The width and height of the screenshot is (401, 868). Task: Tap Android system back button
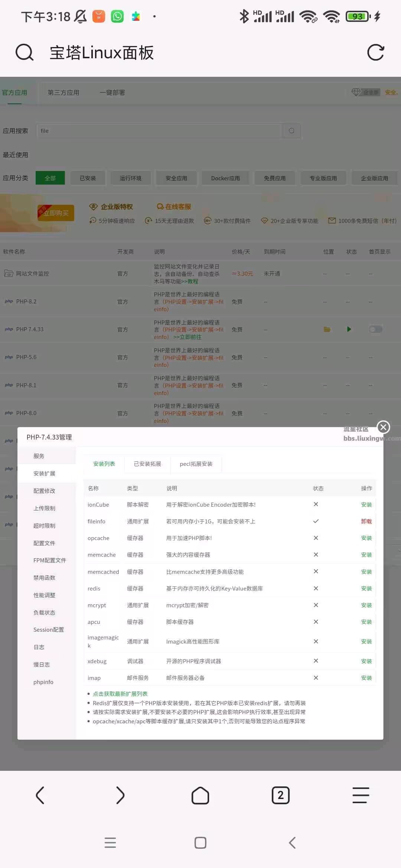(x=292, y=843)
